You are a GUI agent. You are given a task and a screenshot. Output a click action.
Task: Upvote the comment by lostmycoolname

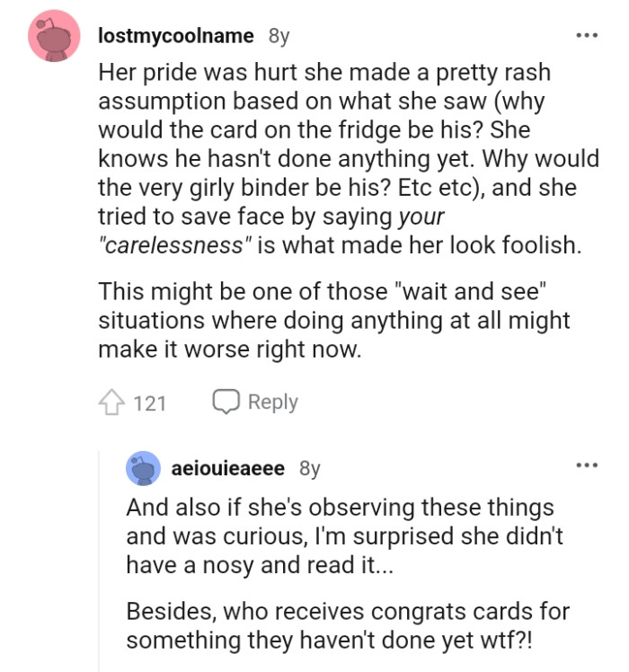[111, 402]
